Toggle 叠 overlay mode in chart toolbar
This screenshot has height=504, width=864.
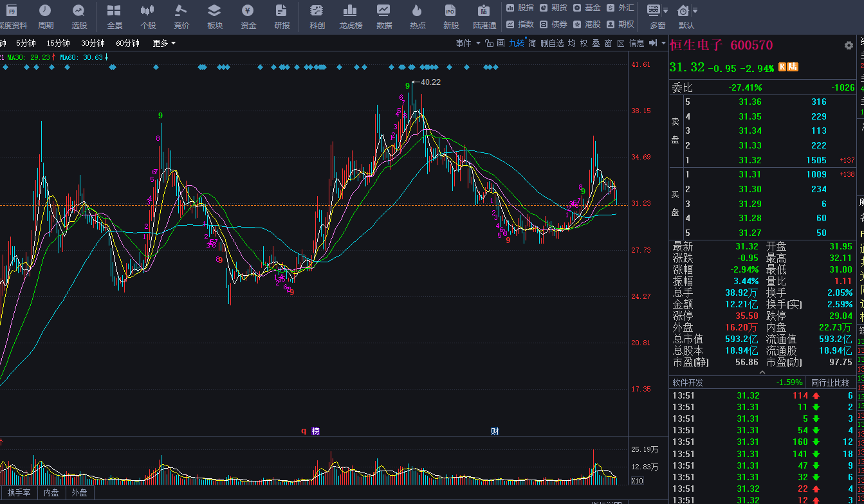pos(596,43)
